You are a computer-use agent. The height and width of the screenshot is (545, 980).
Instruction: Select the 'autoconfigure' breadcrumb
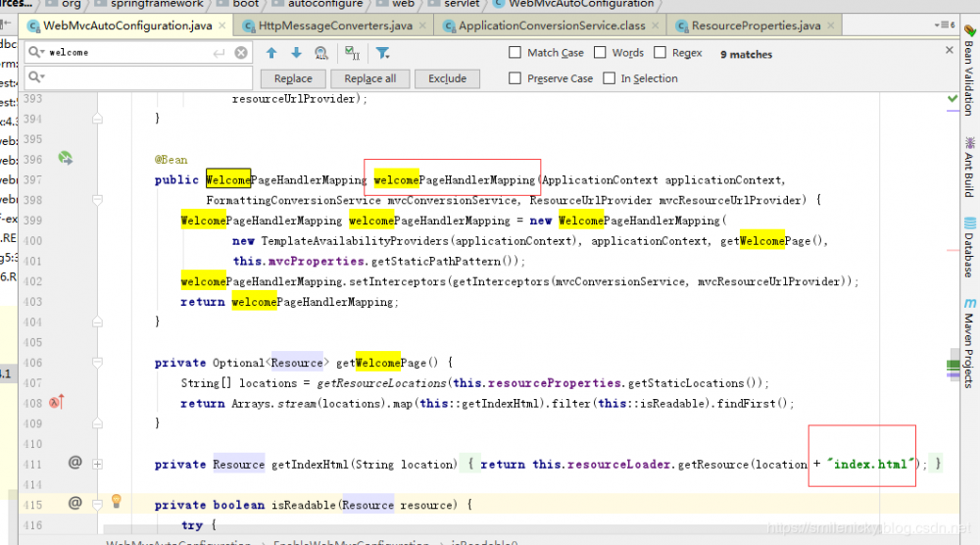325,4
